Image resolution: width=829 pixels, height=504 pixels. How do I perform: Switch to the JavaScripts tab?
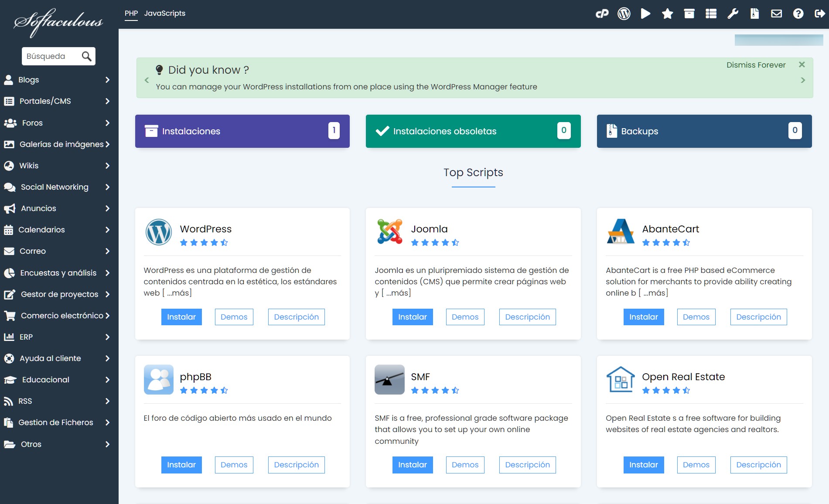pos(165,13)
